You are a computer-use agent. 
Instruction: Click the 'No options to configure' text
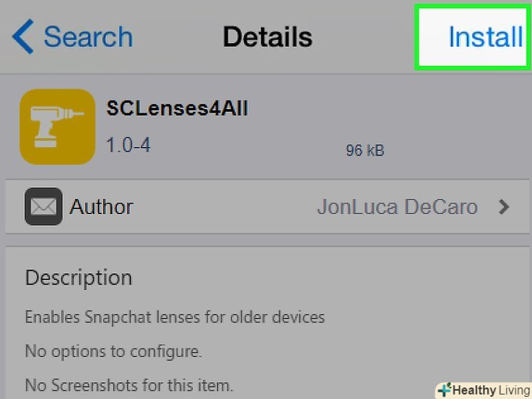(x=113, y=351)
